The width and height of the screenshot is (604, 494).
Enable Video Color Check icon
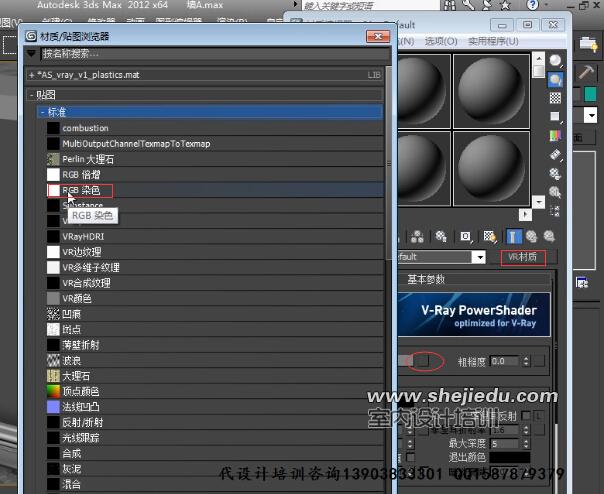[555, 135]
